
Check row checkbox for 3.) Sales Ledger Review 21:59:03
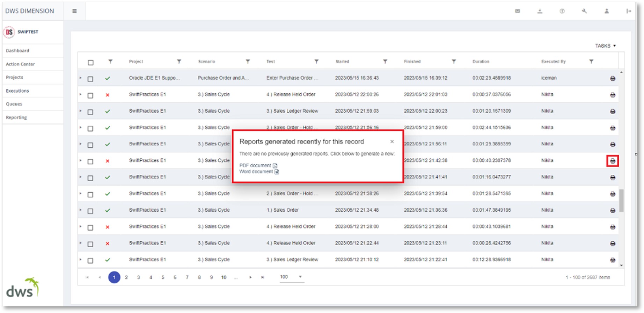[x=90, y=112]
